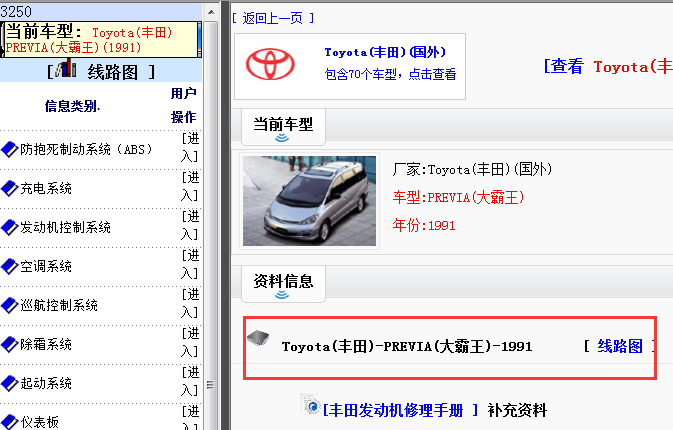Open the [进入] link for 充电系统
Image resolution: width=673 pixels, height=430 pixels.
(x=190, y=186)
